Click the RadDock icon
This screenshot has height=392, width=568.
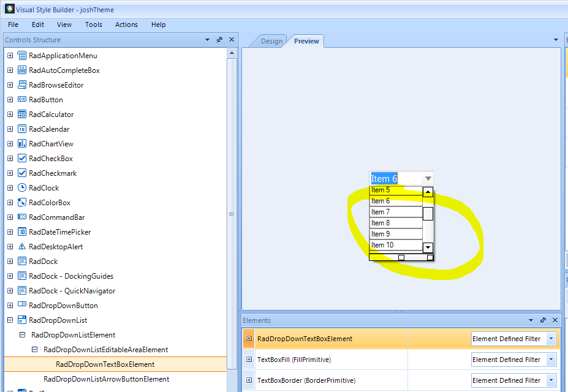[22, 261]
